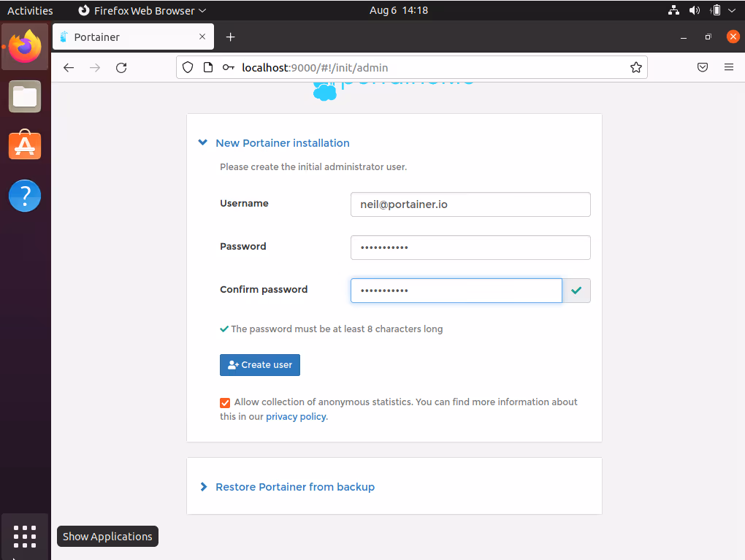745x560 pixels.
Task: Restore down the Firefox window
Action: click(x=708, y=37)
